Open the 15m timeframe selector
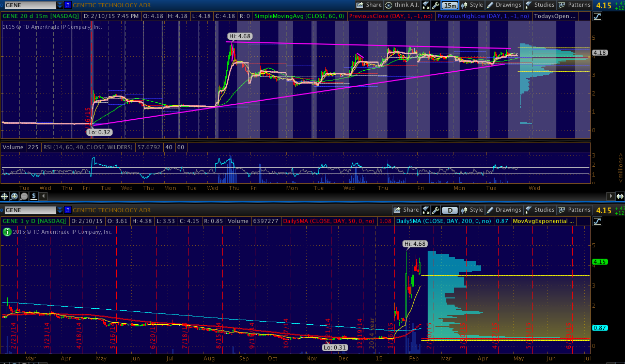Viewport: 625px width, 364px height. [x=450, y=5]
